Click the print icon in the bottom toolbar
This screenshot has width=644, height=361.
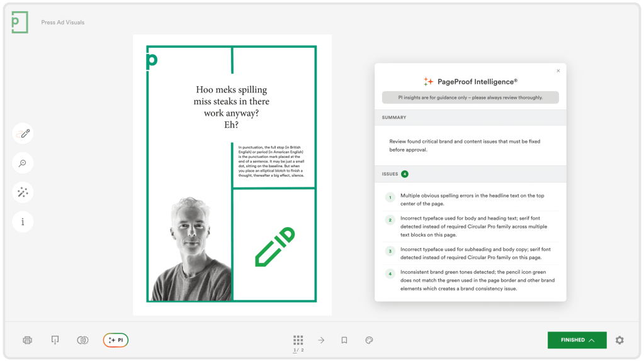click(x=28, y=340)
